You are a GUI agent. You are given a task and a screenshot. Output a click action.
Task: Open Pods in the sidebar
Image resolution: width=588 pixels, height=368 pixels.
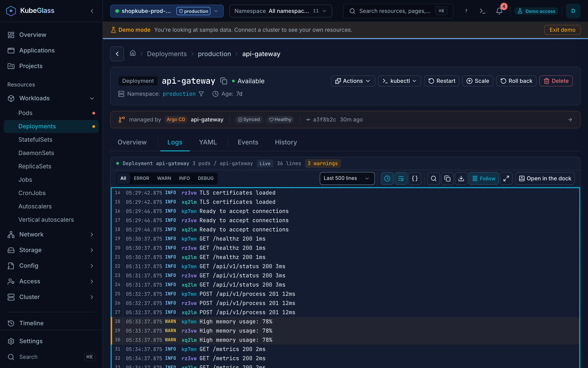(x=51, y=113)
